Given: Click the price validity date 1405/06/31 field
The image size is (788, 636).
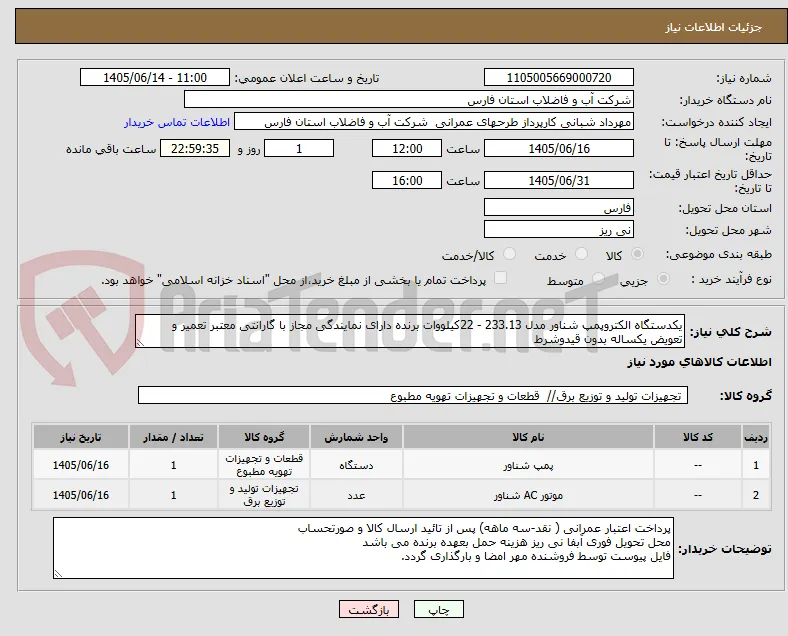Looking at the screenshot, I should 559,180.
